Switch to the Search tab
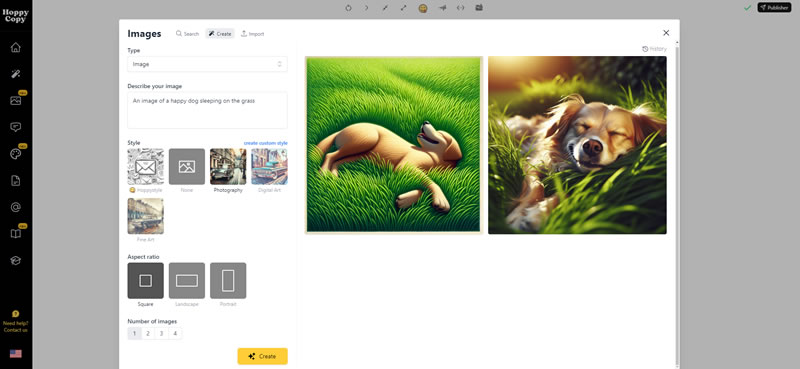Image resolution: width=800 pixels, height=369 pixels. tap(187, 34)
